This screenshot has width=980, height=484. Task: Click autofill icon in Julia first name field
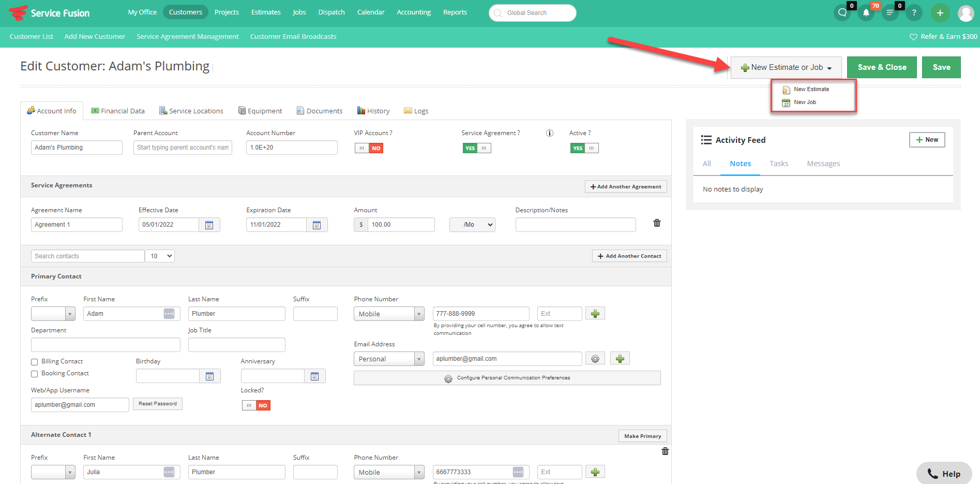169,472
